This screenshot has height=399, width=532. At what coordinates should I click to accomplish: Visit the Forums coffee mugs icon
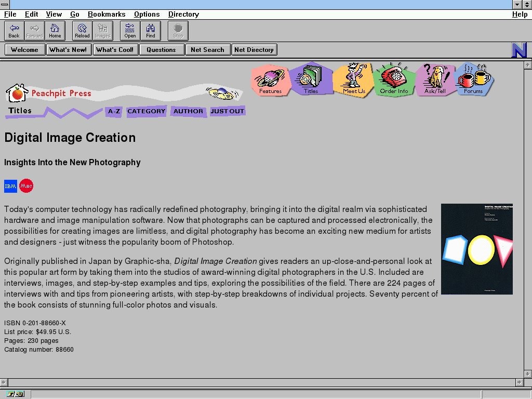pyautogui.click(x=474, y=79)
